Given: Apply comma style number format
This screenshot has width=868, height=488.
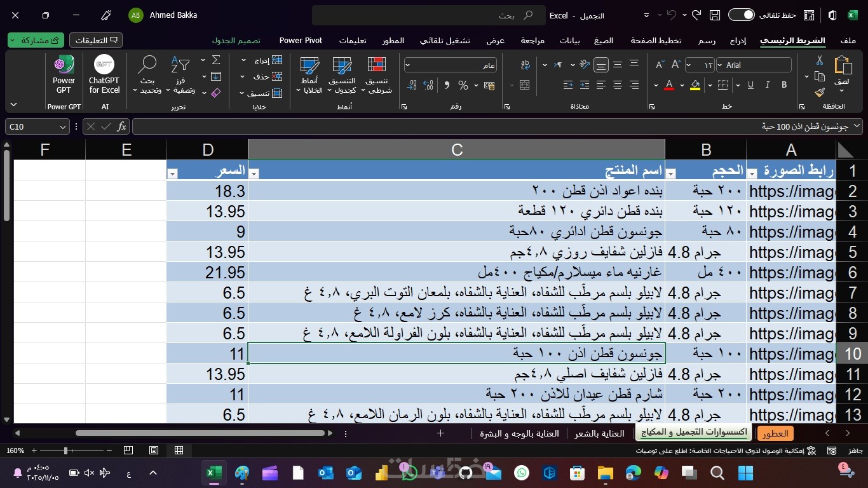Looking at the screenshot, I should [x=447, y=85].
